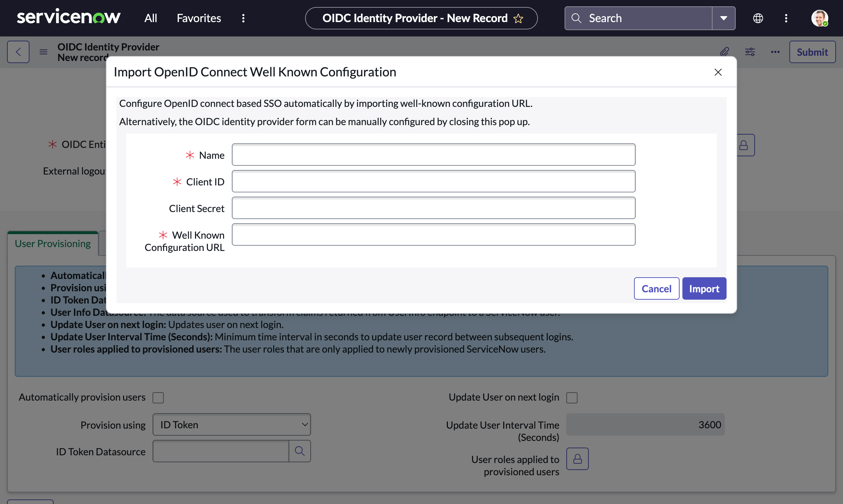Check Update User on next login

[572, 397]
